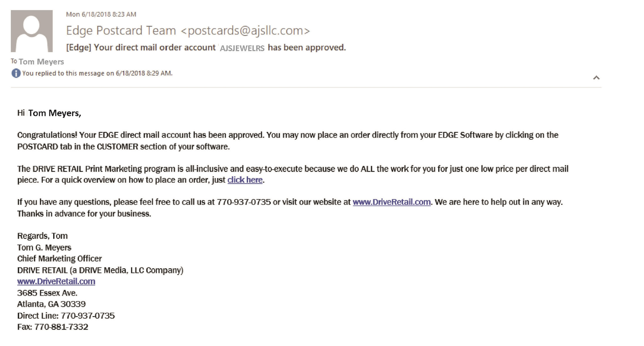Click the 'You replied to this message' notice
644x346 pixels.
(x=97, y=73)
